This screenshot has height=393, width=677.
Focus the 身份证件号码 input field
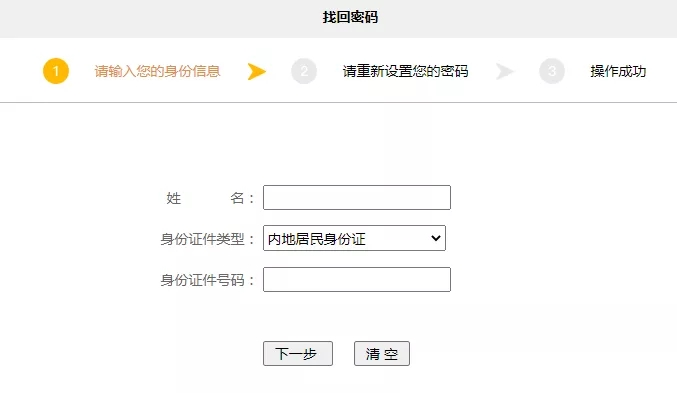pos(357,279)
